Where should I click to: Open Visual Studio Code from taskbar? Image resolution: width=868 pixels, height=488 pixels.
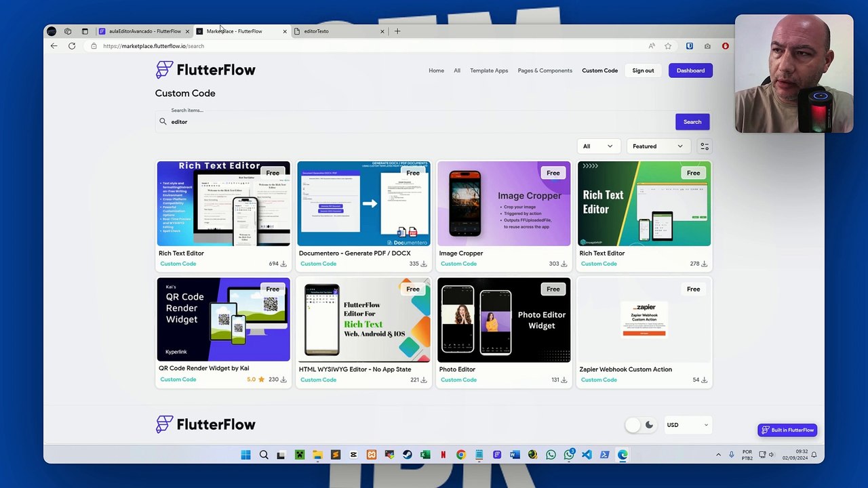[x=587, y=455]
